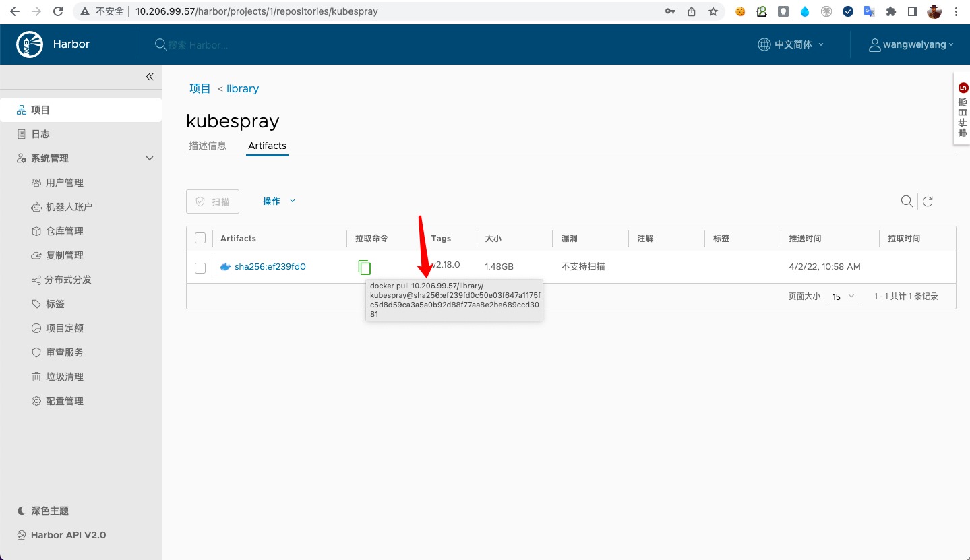Click the 4/2/22, 10:58 AM push time
This screenshot has height=560, width=970.
tap(824, 267)
